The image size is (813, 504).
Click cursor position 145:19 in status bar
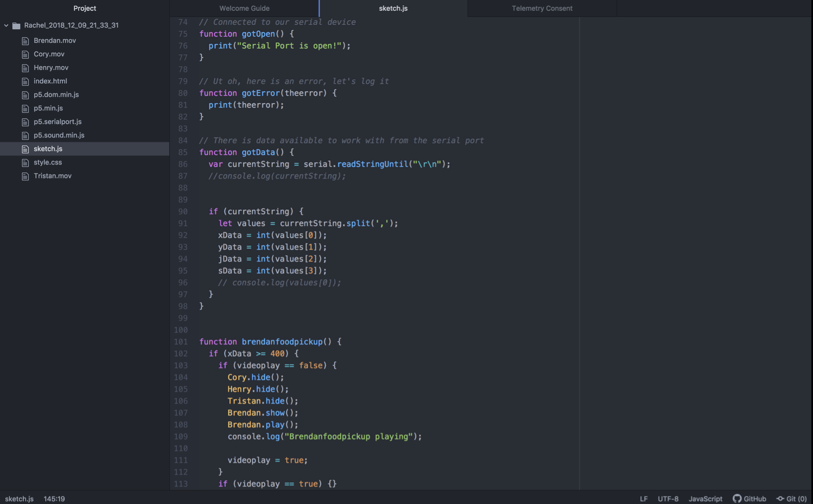tap(54, 499)
